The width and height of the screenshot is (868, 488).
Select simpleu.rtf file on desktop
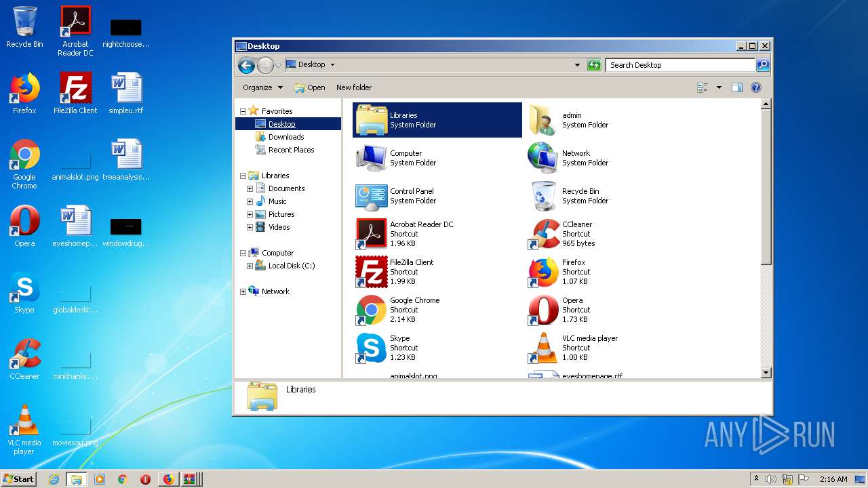[126, 93]
